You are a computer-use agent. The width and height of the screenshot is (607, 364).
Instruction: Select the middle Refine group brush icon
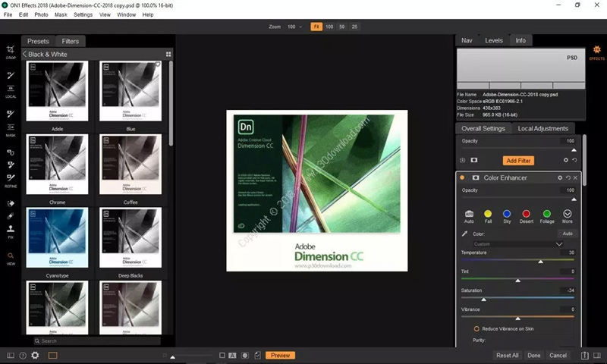click(11, 165)
